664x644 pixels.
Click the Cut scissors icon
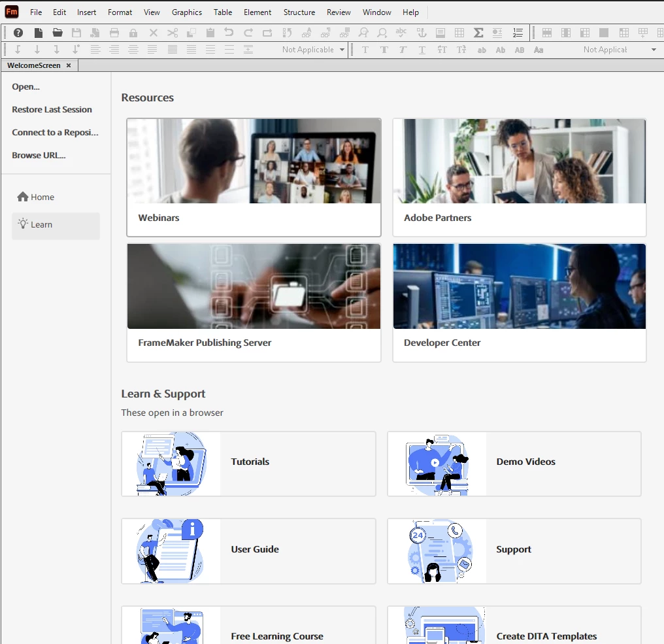(x=173, y=33)
